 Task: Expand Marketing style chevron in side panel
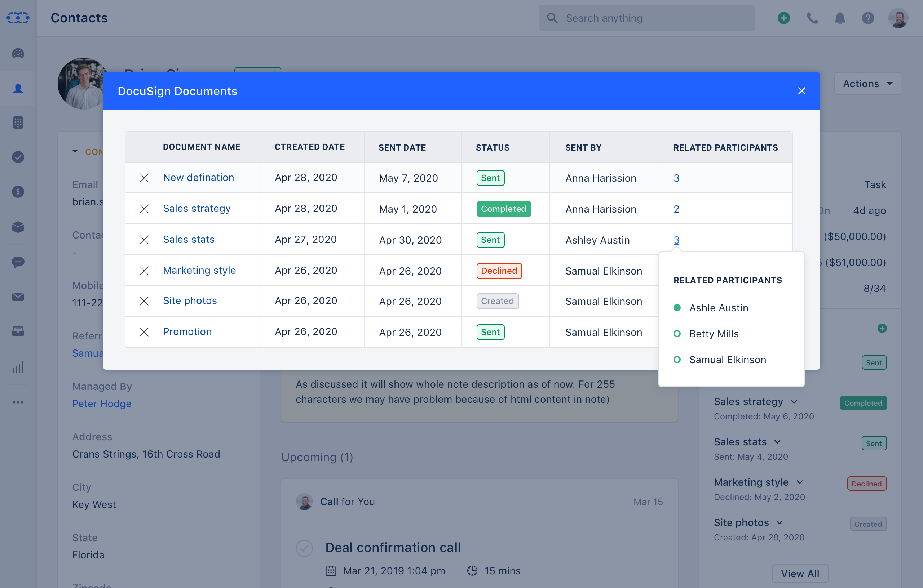[x=799, y=482]
